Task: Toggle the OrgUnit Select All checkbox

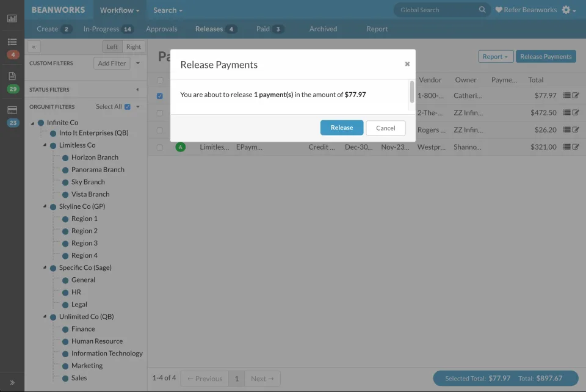Action: click(x=128, y=107)
